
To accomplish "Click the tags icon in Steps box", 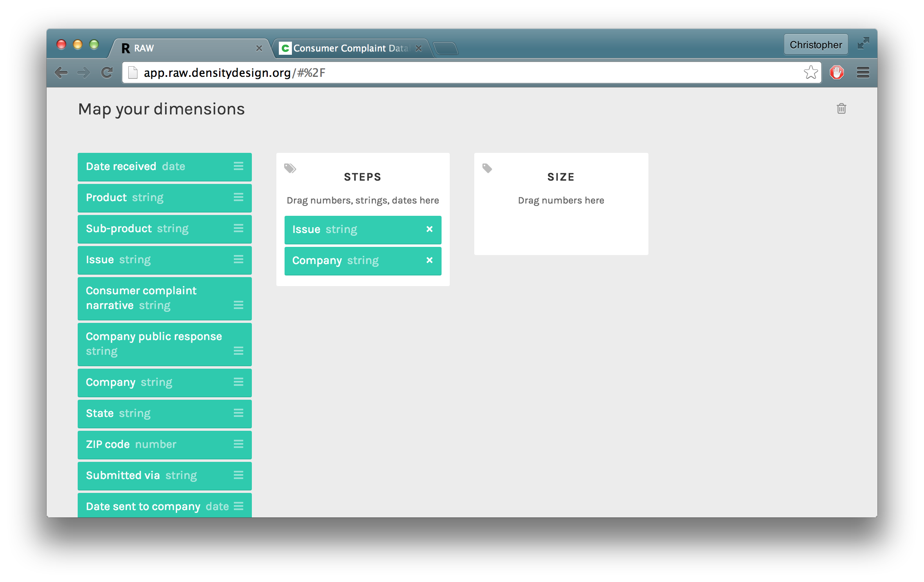I will click(290, 168).
